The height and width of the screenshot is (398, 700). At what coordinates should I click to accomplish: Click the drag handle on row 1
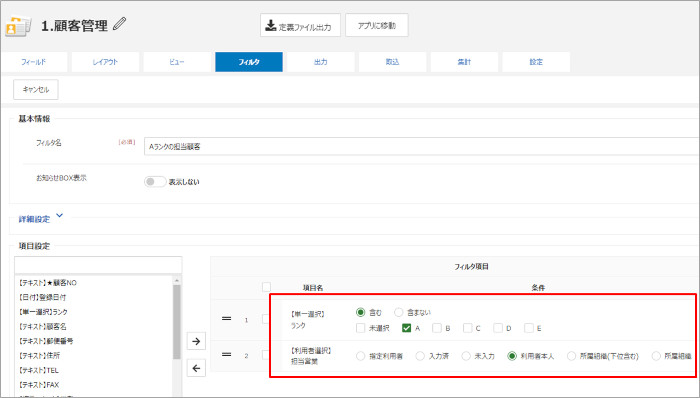pos(227,319)
